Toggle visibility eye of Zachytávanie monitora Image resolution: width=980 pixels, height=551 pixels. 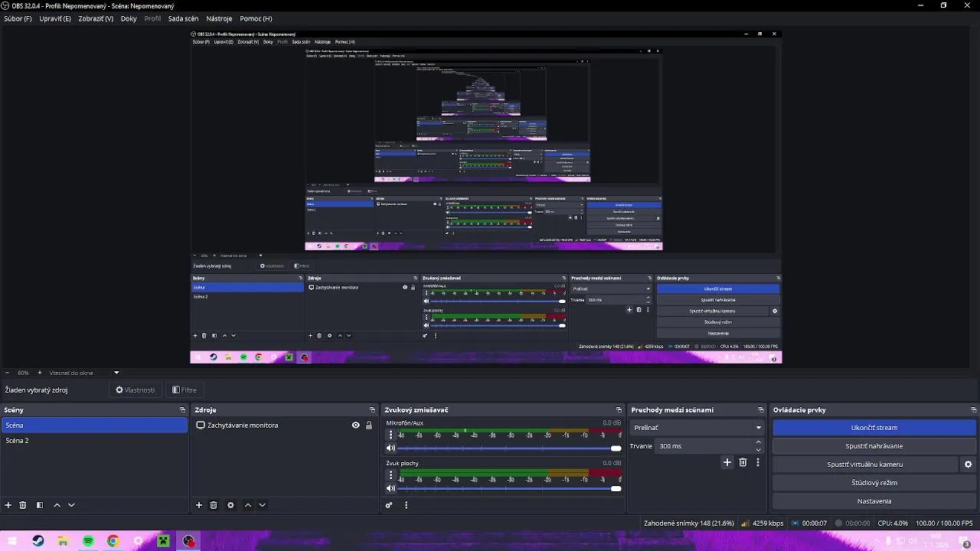pos(355,425)
